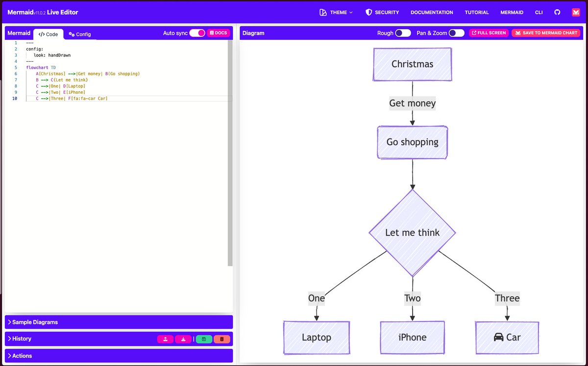Open the SECURITY menu item
This screenshot has width=588, height=366.
click(382, 12)
